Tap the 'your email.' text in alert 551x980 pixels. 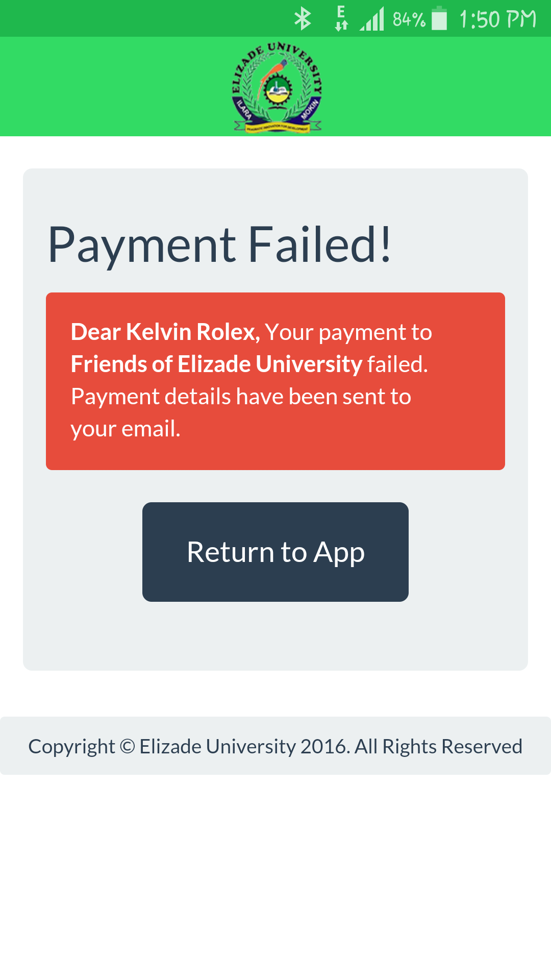(126, 429)
